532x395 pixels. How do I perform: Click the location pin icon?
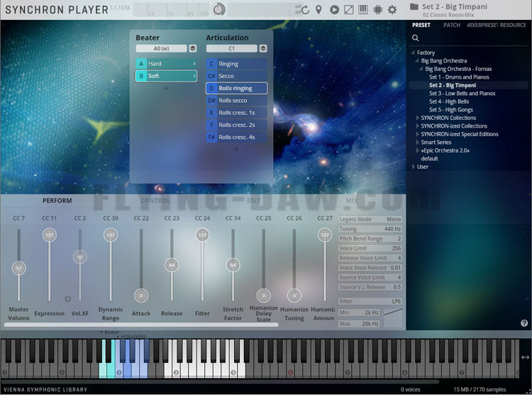pyautogui.click(x=318, y=10)
